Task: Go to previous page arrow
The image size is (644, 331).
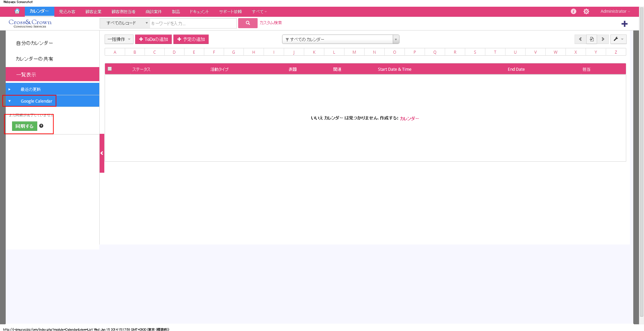Action: (580, 39)
